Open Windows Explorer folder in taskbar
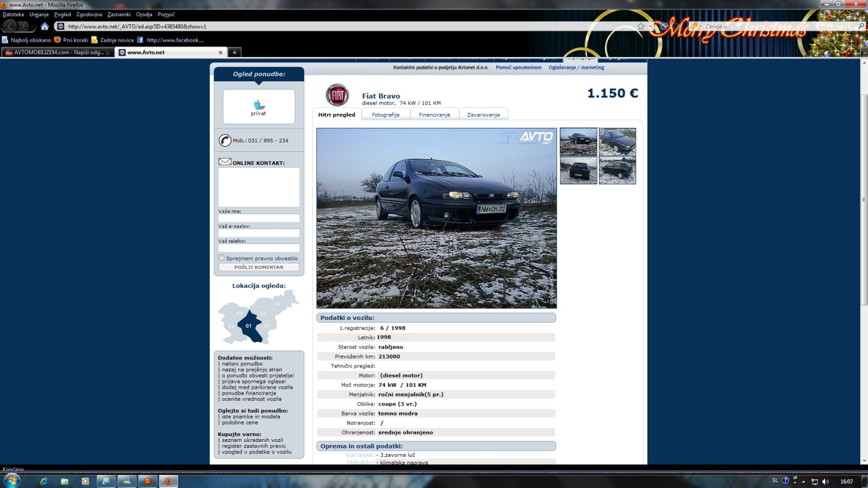This screenshot has height=488, width=868. (x=65, y=481)
